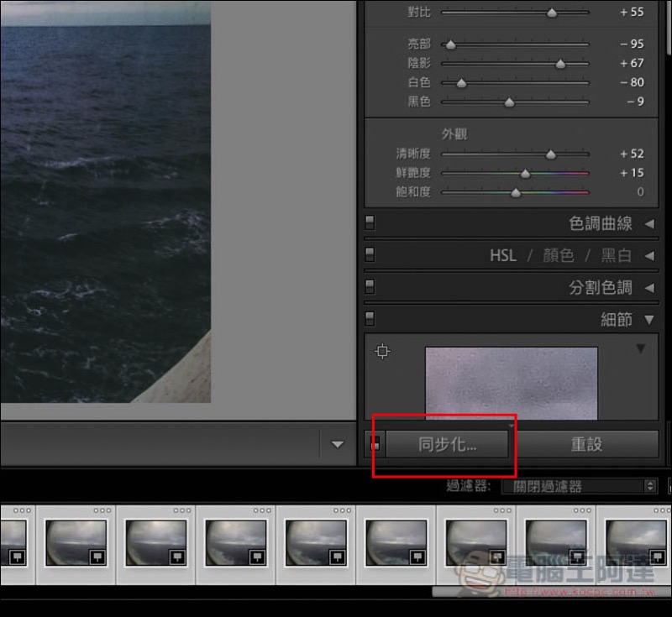Click the 黑色 value - 9
Screen dimensions: 672x617
pyautogui.click(x=635, y=102)
